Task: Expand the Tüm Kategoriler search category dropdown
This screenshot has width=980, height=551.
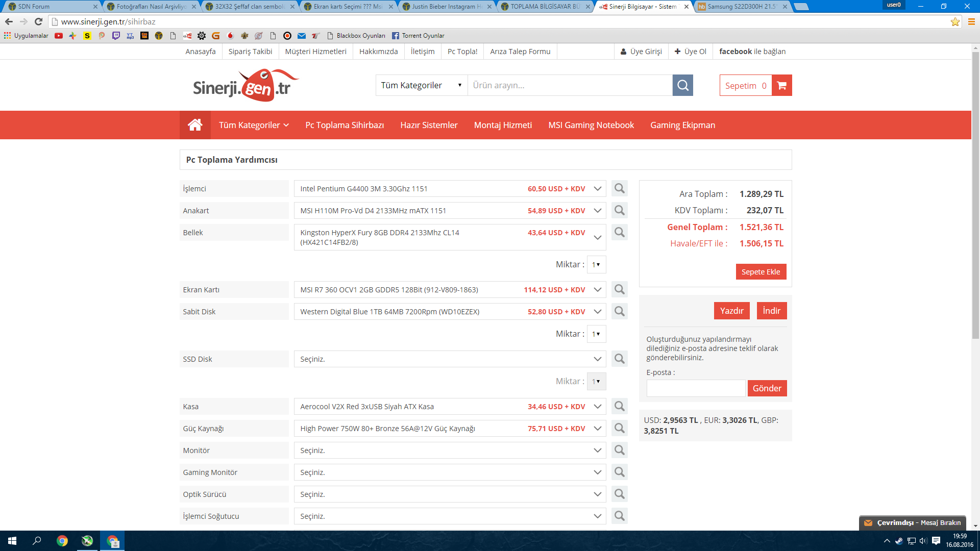Action: click(421, 85)
